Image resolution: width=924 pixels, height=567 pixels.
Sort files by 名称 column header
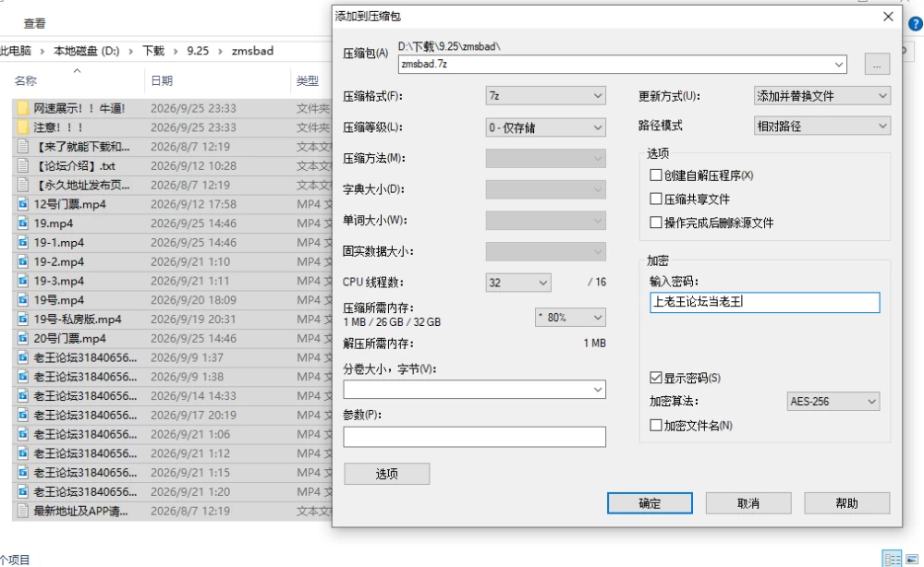[25, 80]
